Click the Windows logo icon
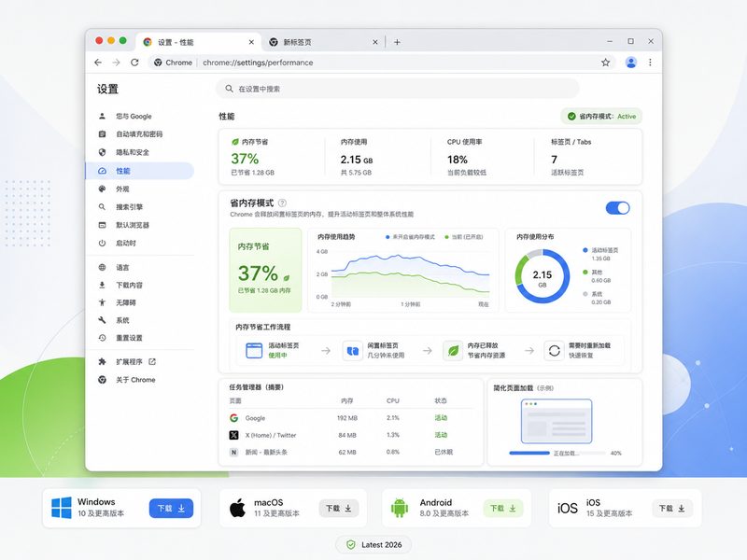 click(62, 508)
